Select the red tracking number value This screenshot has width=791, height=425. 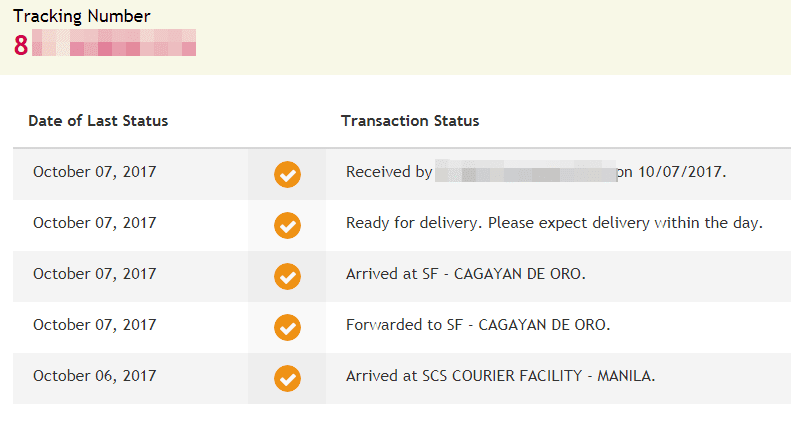point(105,44)
